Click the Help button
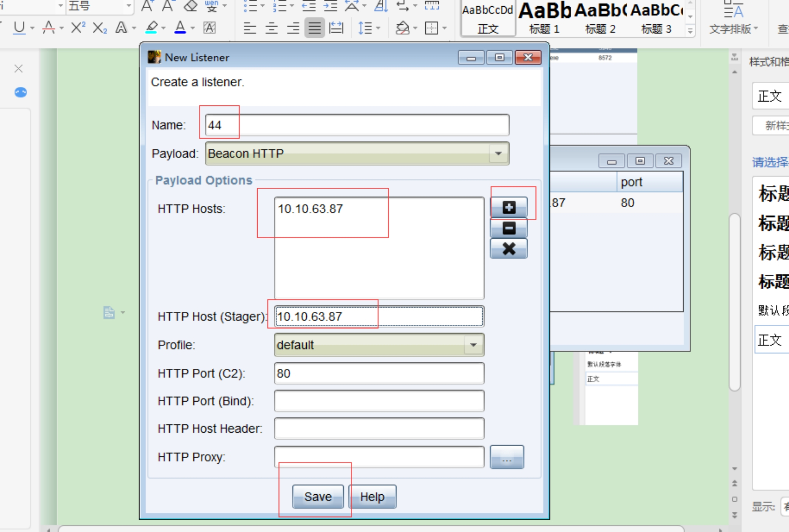 pyautogui.click(x=372, y=497)
